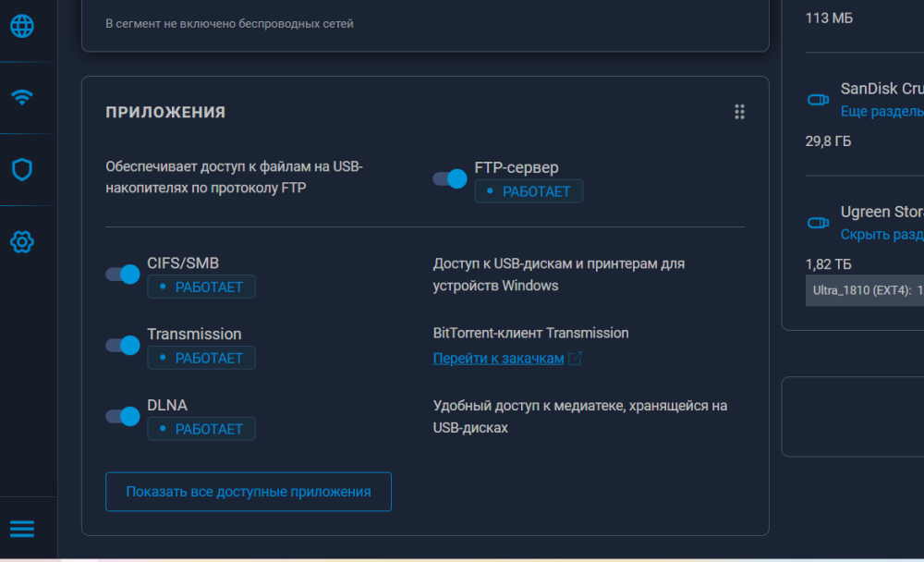Click the CIFS/SMB description about устройств Windows
924x562 pixels.
pyautogui.click(x=559, y=275)
